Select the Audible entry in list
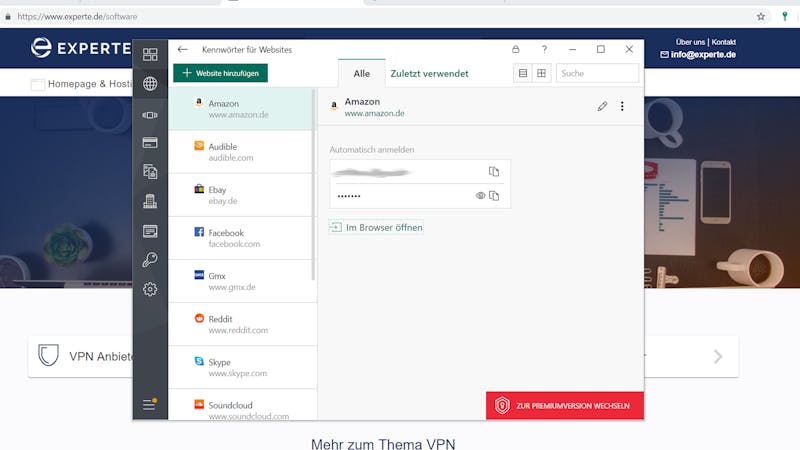 [241, 152]
